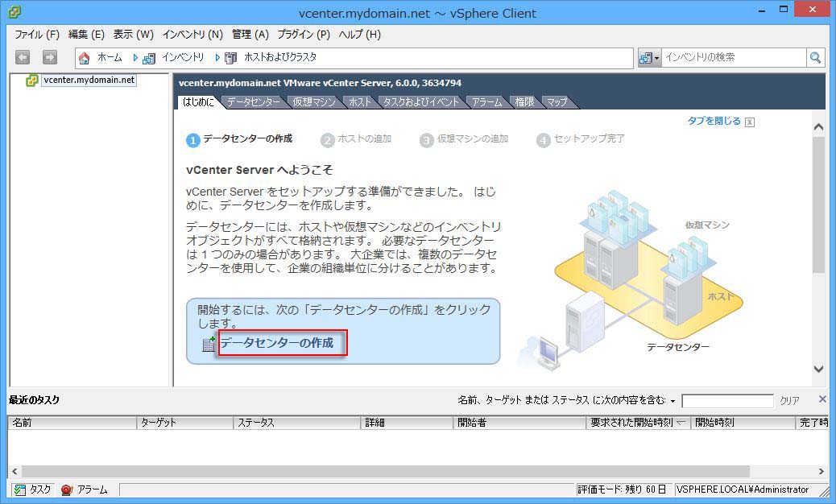Viewport: 836px width, 504px height.
Task: Open the task filter criteria dropdown
Action: coord(673,401)
